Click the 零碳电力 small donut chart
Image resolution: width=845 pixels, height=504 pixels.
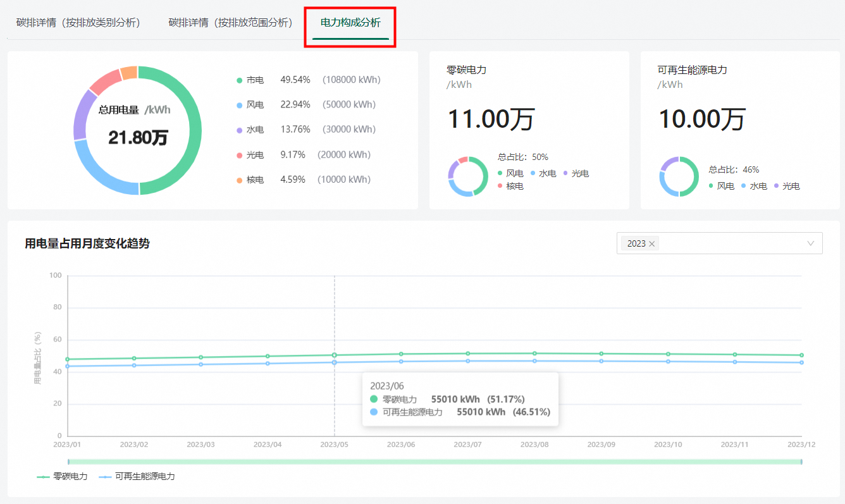point(468,176)
